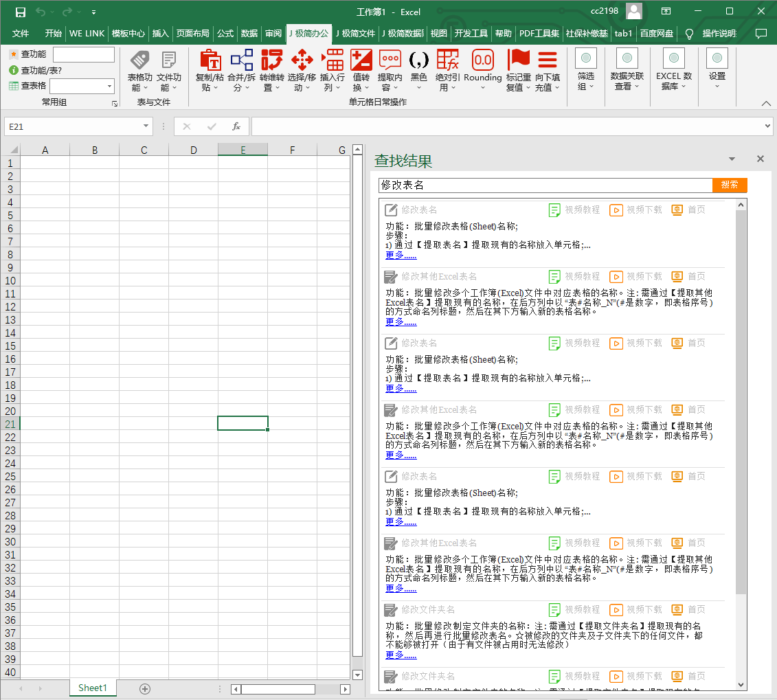
Task: Expand the formula bar
Action: 767,126
